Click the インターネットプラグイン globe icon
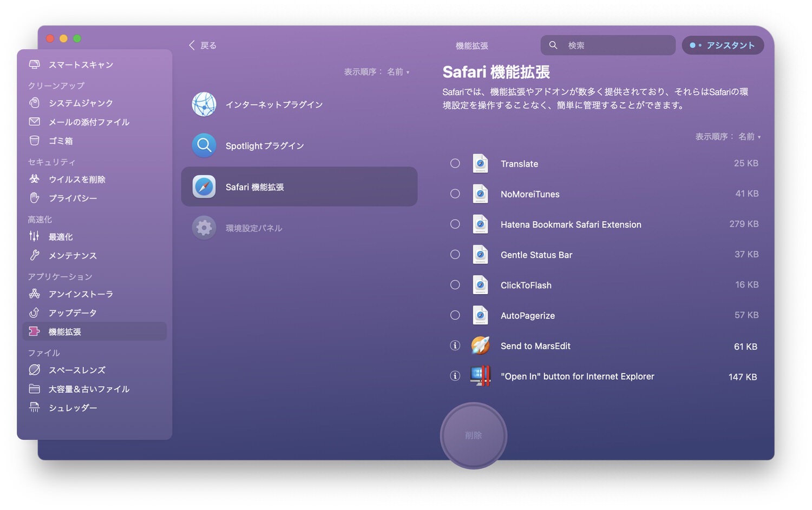The height and width of the screenshot is (510, 812). (204, 104)
